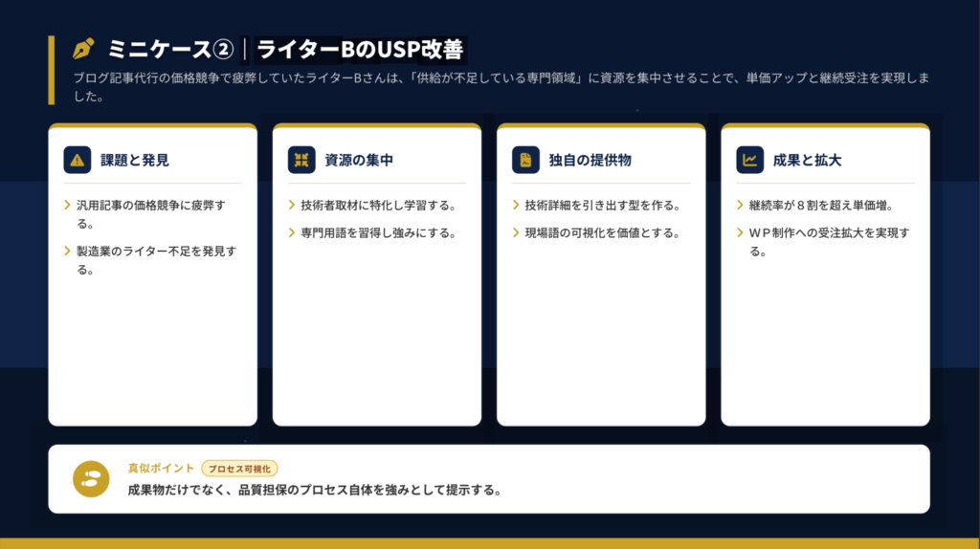Image resolution: width=980 pixels, height=549 pixels.
Task: Select the 課題と発見 card heading
Action: (x=135, y=160)
